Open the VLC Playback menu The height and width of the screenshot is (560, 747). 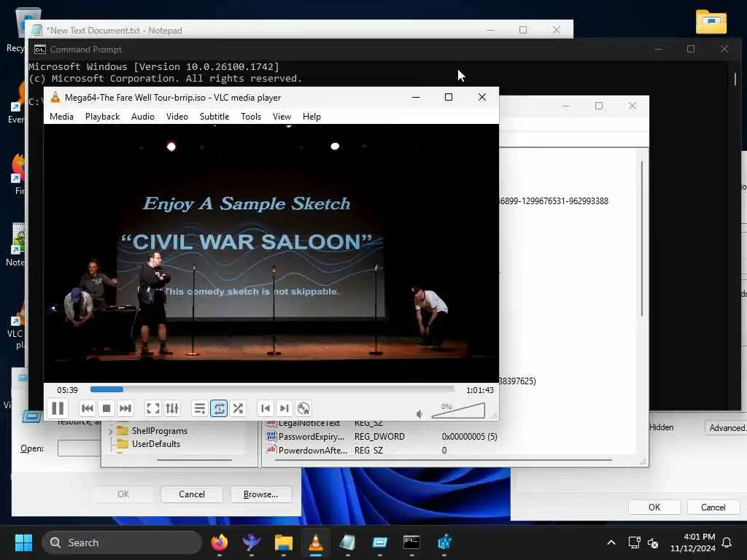(102, 117)
